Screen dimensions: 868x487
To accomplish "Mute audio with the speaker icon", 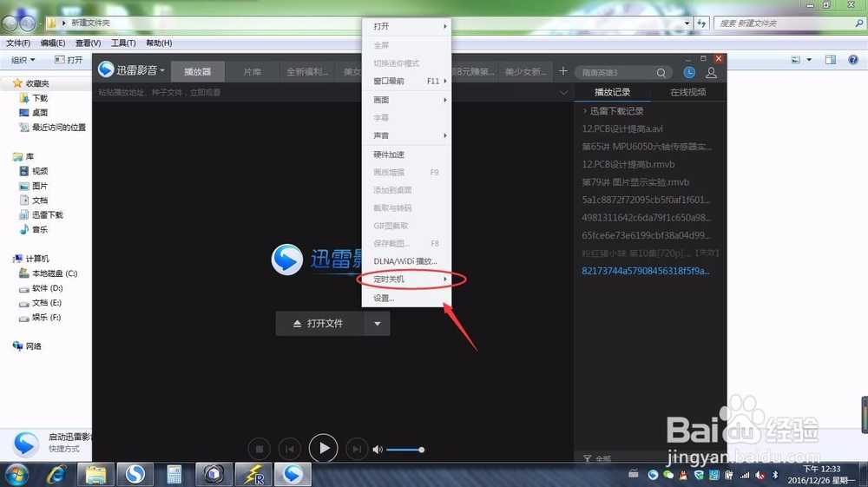I will coord(378,450).
